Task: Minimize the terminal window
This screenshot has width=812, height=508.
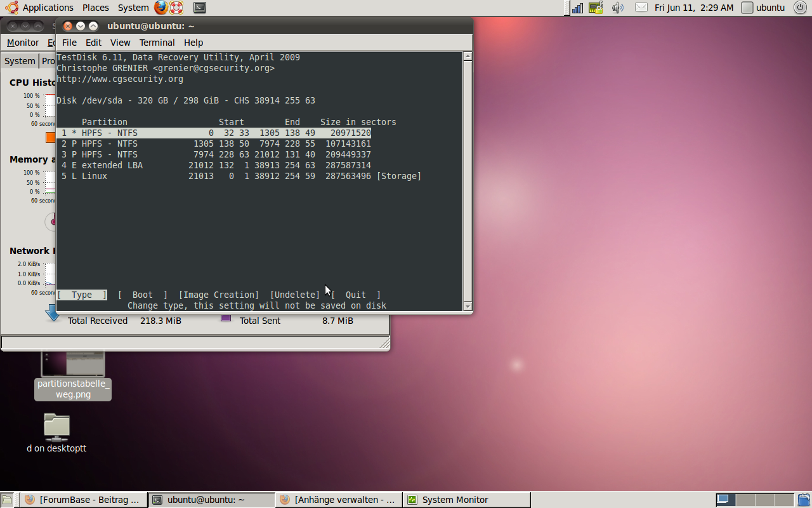Action: [81, 26]
